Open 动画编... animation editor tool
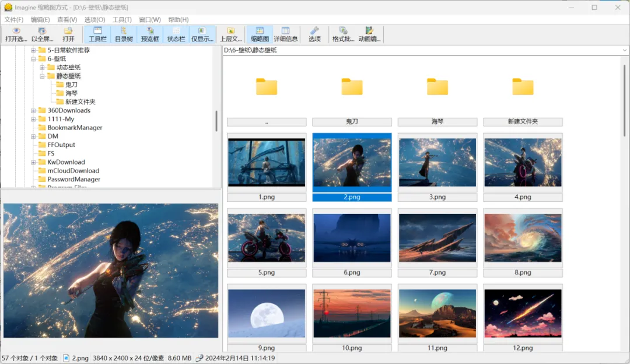This screenshot has height=364, width=630. pos(369,34)
